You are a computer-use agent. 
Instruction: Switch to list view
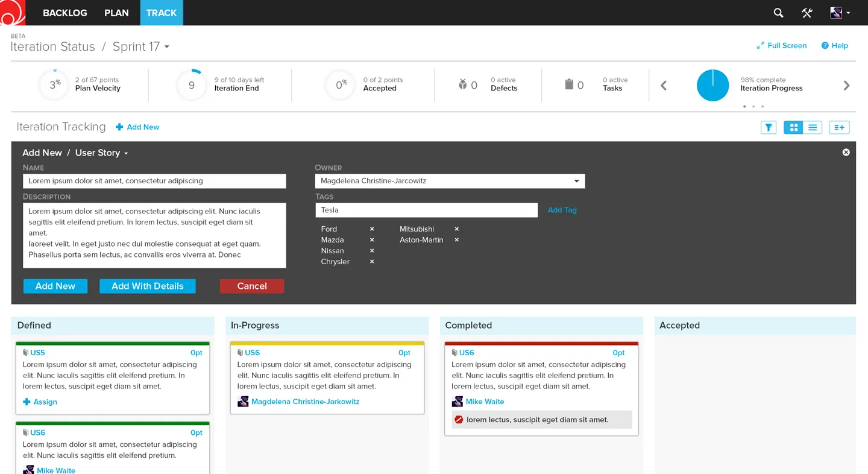click(x=813, y=127)
